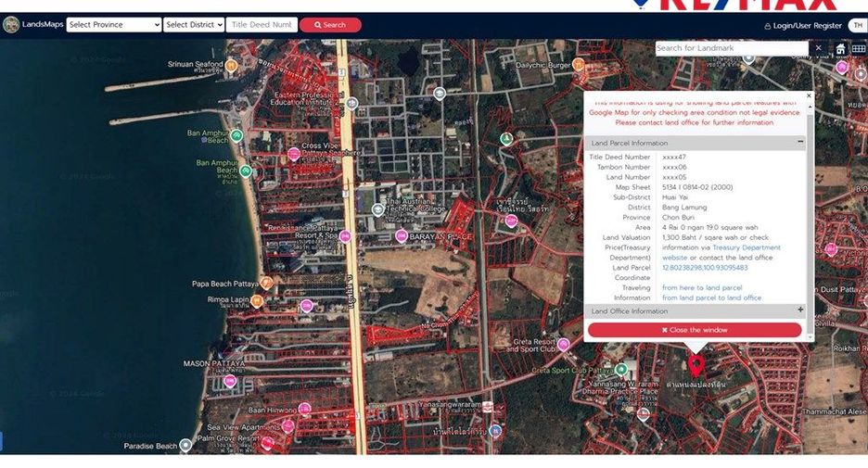Open the land parcel coordinate link
Viewport: 868px width, 468px height.
[705, 268]
